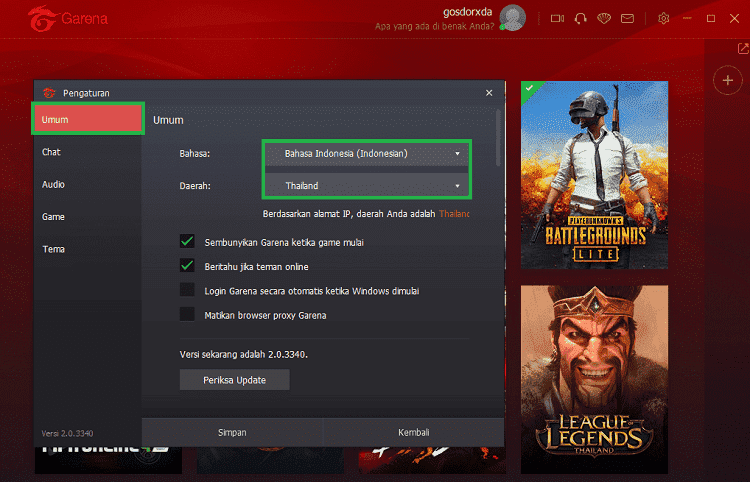Enable Login Garena secara otomatis checkbox
The width and height of the screenshot is (750, 482).
point(187,290)
